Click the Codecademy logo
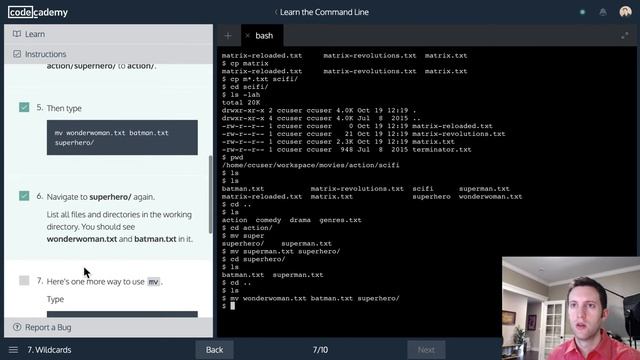 [x=38, y=12]
